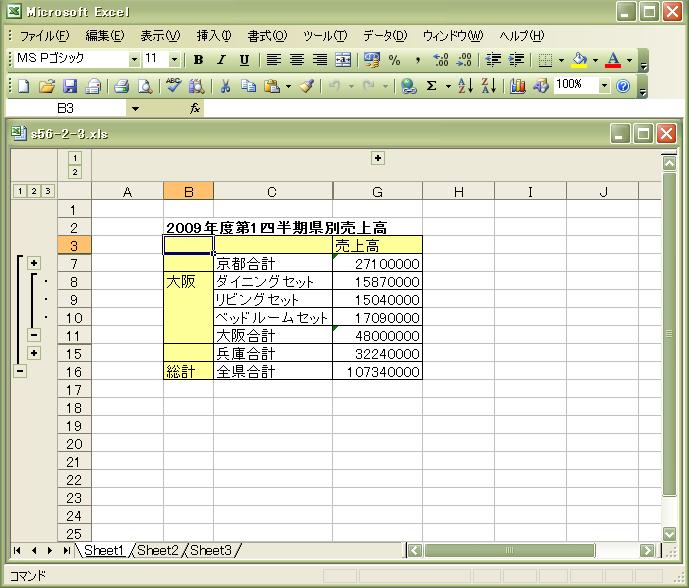
Task: Open 表示(V) menu
Action: tap(160, 36)
